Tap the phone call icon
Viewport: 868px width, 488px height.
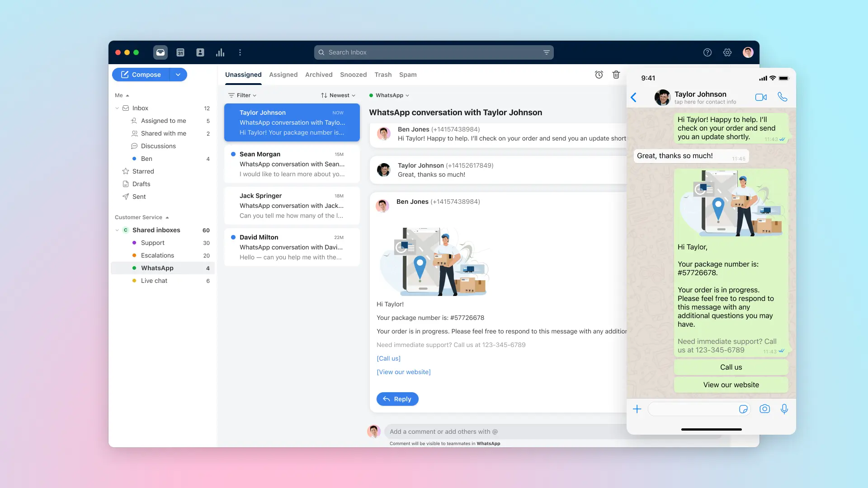click(x=783, y=97)
